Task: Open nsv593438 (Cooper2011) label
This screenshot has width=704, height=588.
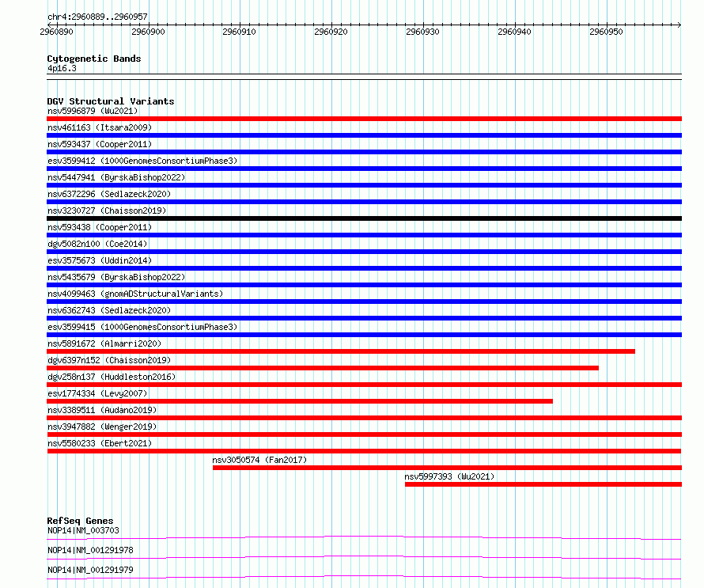Action: [x=100, y=227]
